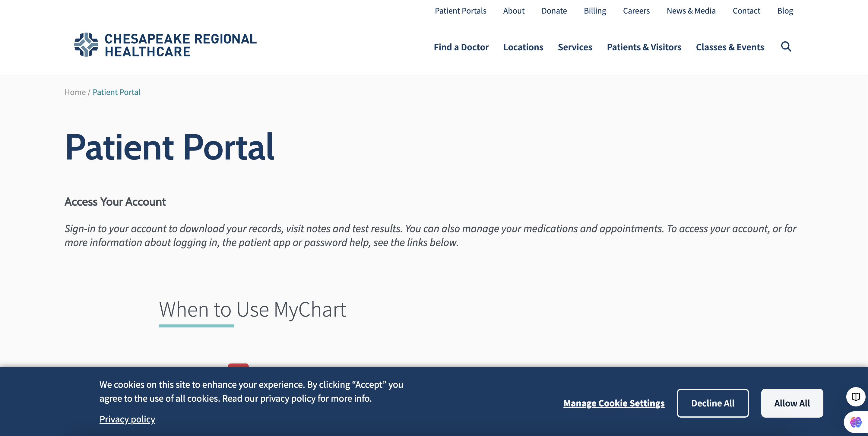The height and width of the screenshot is (436, 868).
Task: Go to the Contact page
Action: [x=746, y=11]
